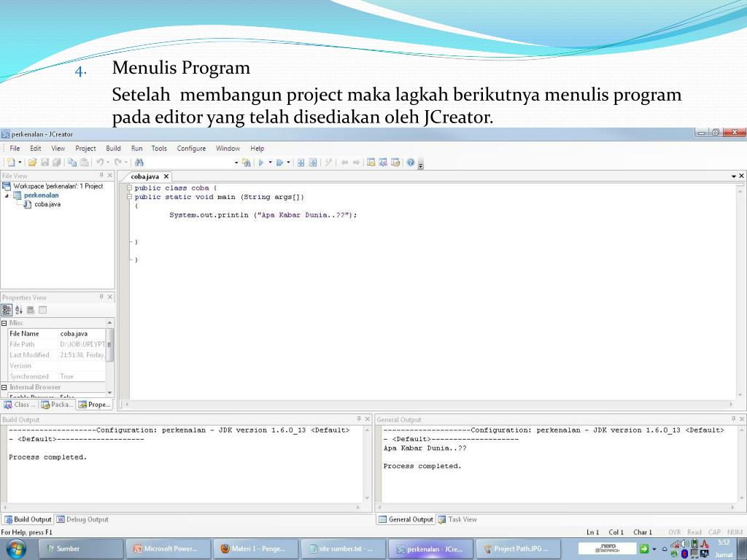This screenshot has width=747, height=560.
Task: Close the coba.java editor tab
Action: 166,176
